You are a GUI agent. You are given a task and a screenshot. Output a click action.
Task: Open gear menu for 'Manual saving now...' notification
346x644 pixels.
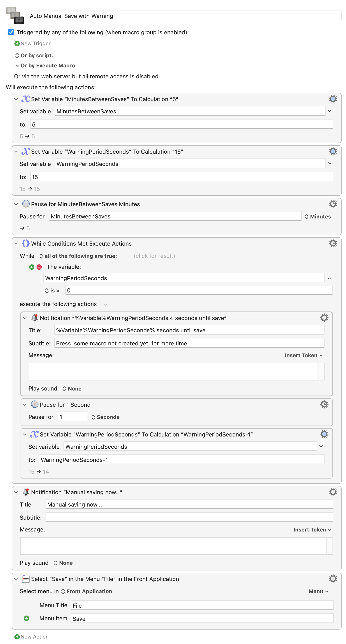tap(333, 492)
